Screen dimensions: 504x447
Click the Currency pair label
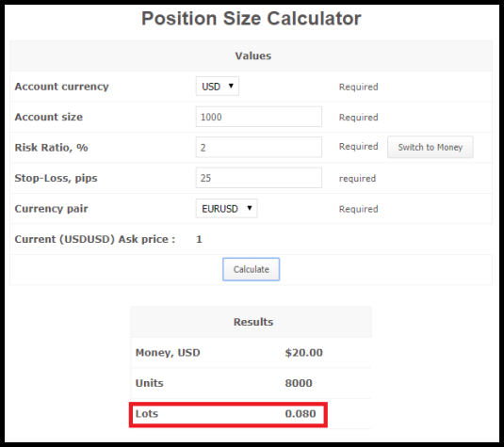51,209
